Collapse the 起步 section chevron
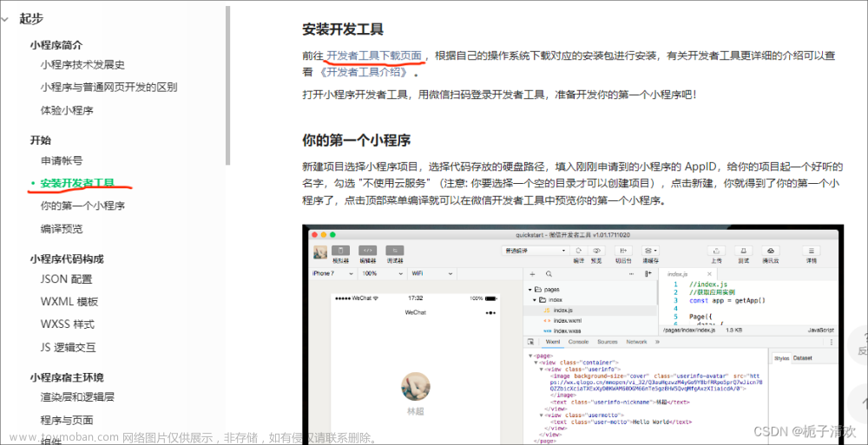The width and height of the screenshot is (868, 445). [x=5, y=19]
